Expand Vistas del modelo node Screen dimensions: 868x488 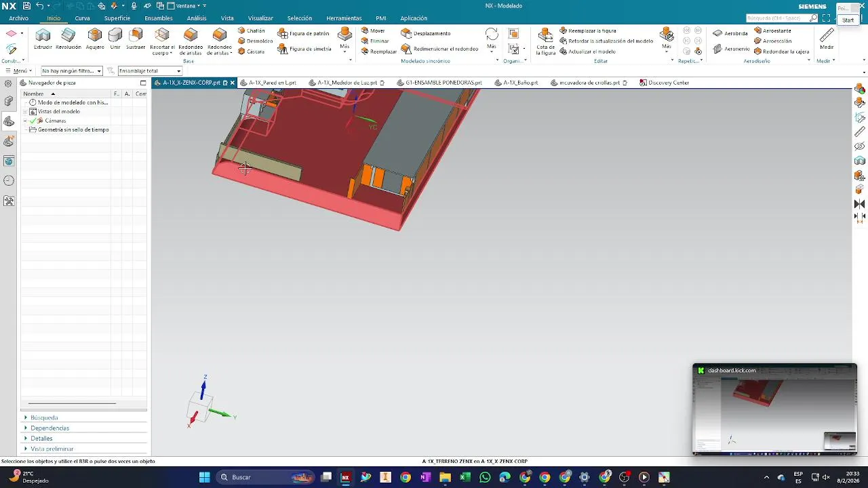tap(25, 111)
